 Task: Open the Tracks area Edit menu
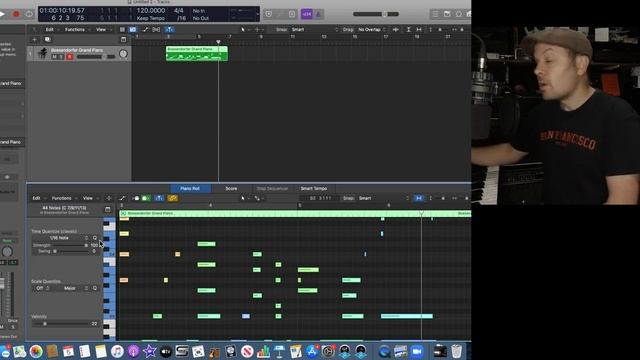coord(51,29)
